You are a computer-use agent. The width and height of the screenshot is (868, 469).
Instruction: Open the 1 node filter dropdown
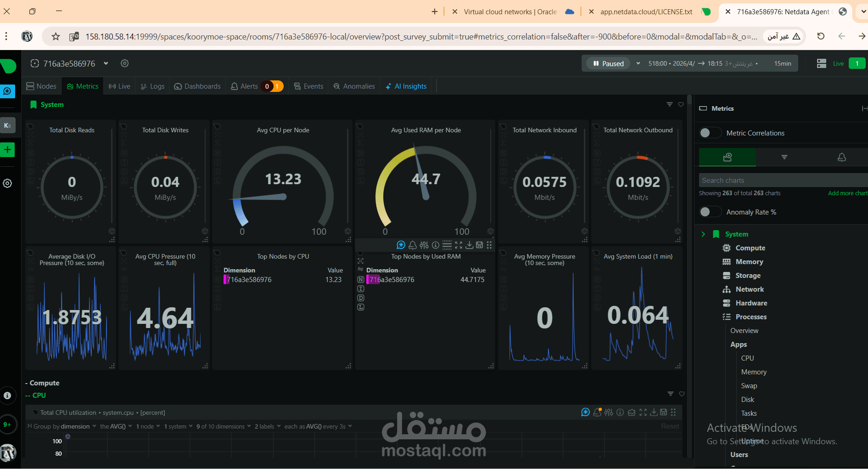[x=148, y=426]
